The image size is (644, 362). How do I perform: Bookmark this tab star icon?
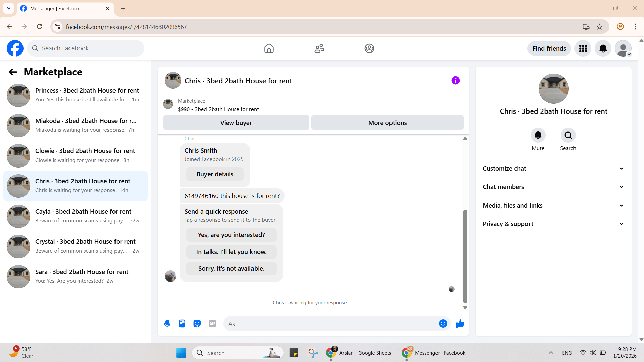600,27
